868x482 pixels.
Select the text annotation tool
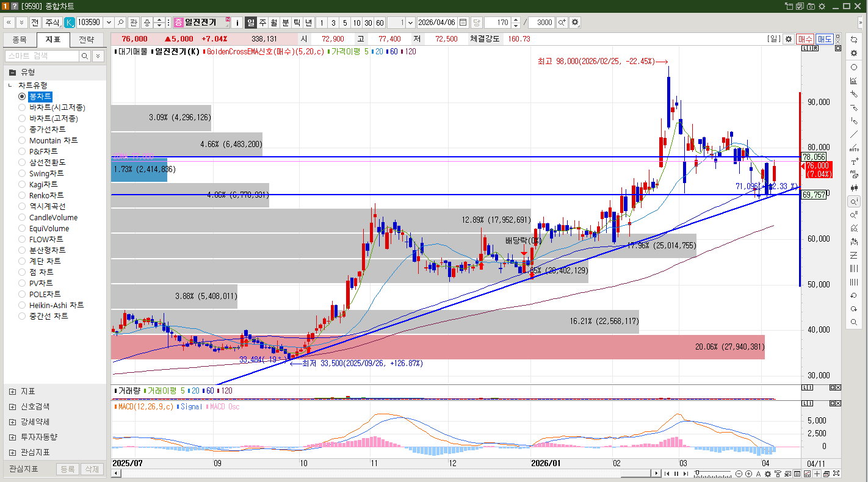tap(853, 162)
